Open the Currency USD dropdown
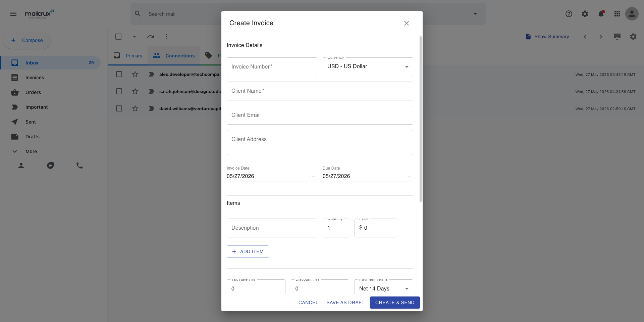Image resolution: width=644 pixels, height=322 pixels. click(x=368, y=66)
